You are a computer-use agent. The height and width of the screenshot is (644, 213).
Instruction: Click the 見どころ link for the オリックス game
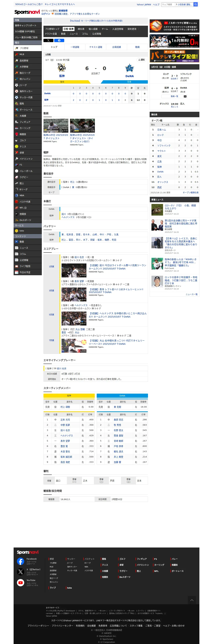click(175, 107)
